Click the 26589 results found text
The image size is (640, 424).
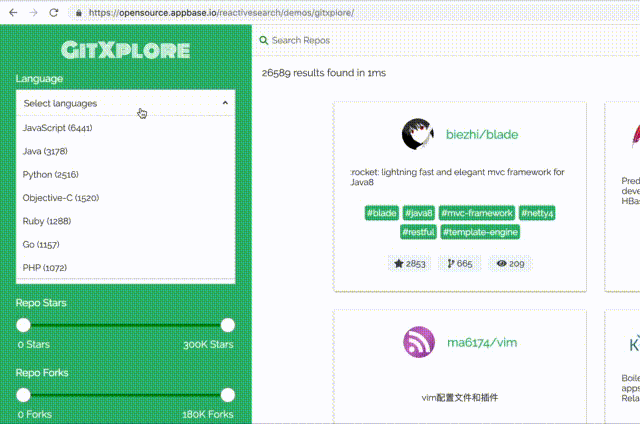[324, 73]
